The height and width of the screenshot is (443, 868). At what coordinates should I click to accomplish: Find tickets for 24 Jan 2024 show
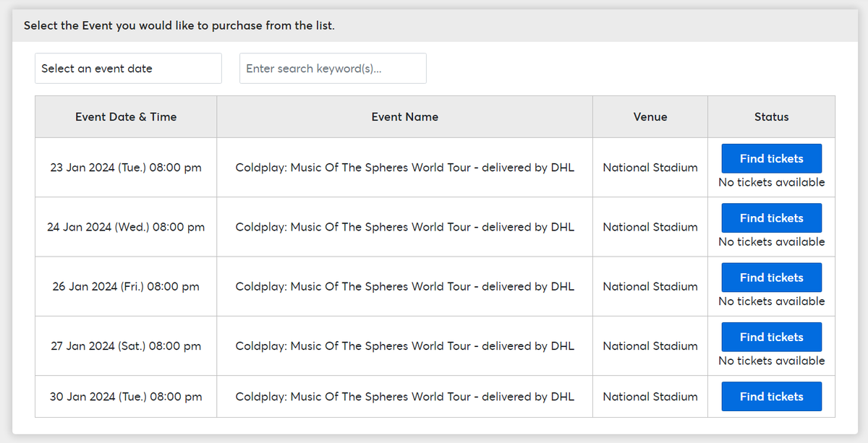click(x=771, y=218)
